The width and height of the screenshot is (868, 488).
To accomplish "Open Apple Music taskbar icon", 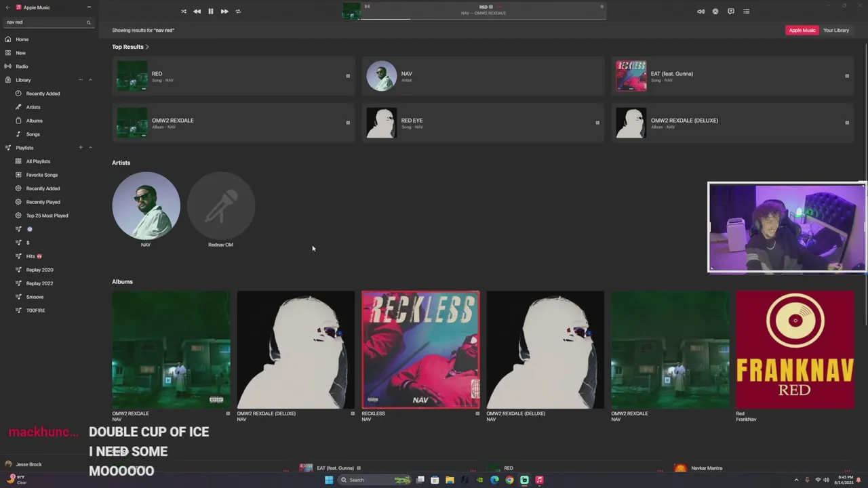I will coord(539,480).
